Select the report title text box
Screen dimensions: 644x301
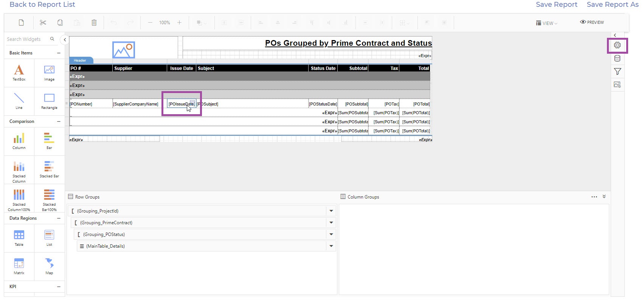point(307,43)
